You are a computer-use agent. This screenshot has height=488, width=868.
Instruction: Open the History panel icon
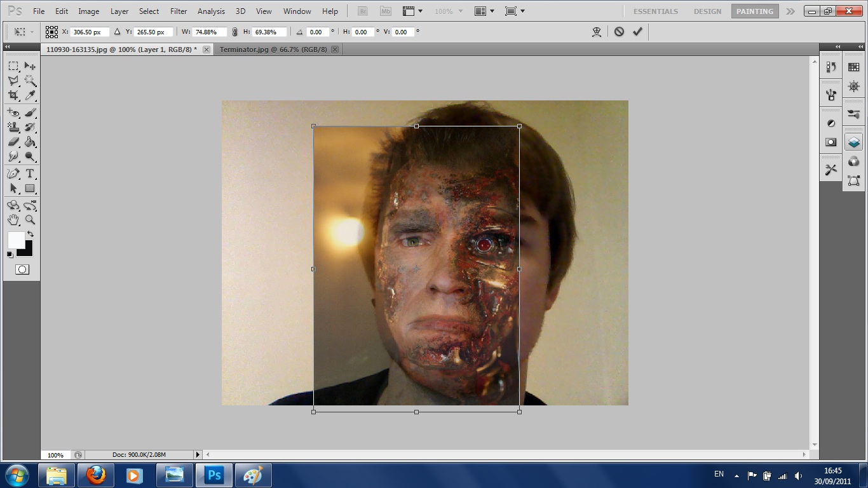point(831,67)
